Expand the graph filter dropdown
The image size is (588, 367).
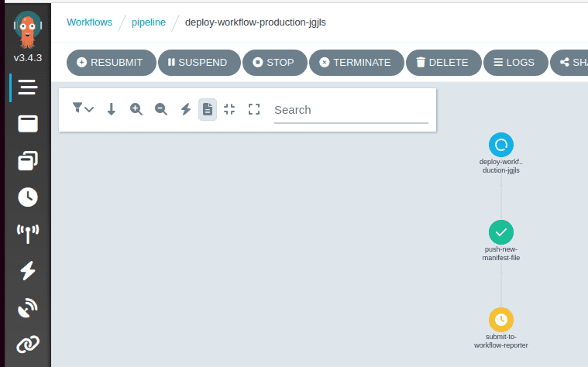pyautogui.click(x=83, y=109)
